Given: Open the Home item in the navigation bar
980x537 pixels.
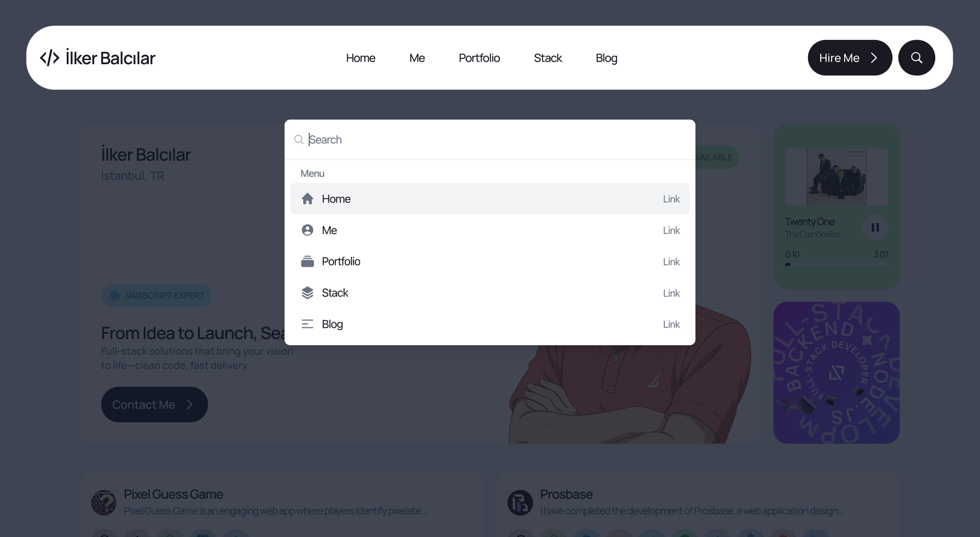Looking at the screenshot, I should (360, 58).
